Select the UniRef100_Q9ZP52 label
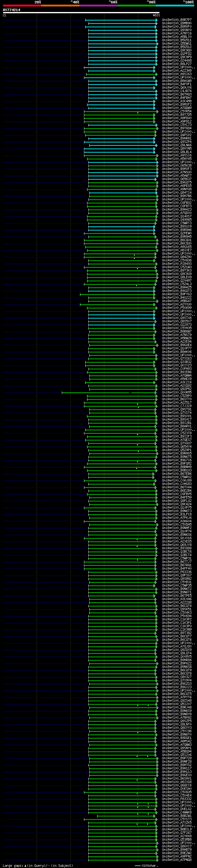This screenshot has width=197, height=868. click(177, 389)
